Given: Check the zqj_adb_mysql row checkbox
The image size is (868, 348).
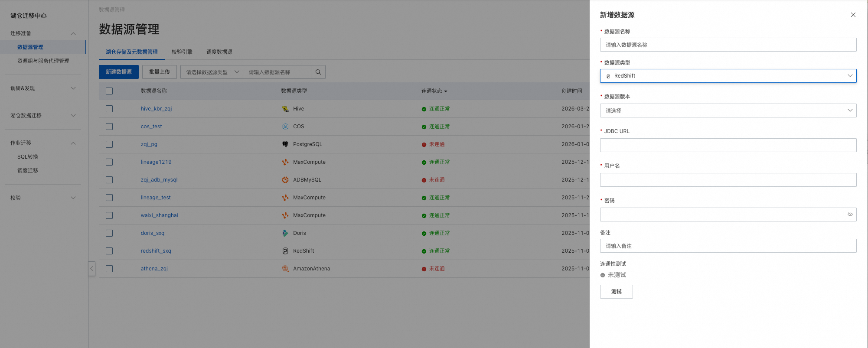Looking at the screenshot, I should 109,180.
